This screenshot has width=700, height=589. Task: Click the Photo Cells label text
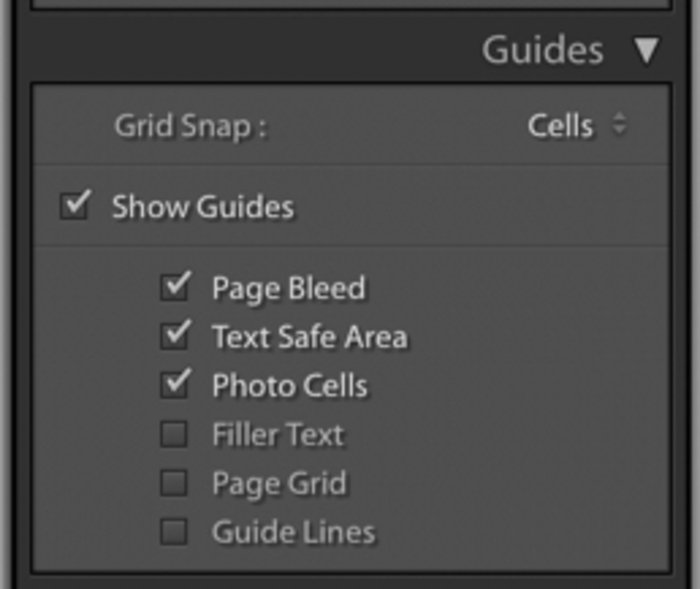coord(289,385)
